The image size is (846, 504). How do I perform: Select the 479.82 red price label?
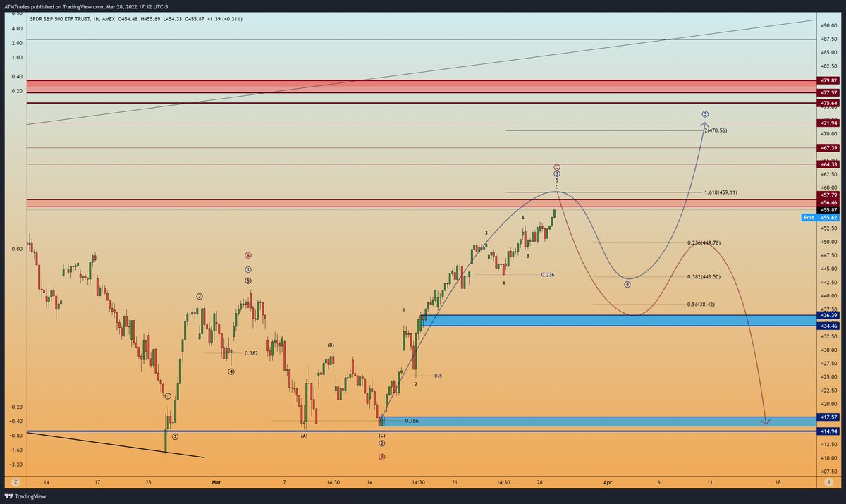828,81
